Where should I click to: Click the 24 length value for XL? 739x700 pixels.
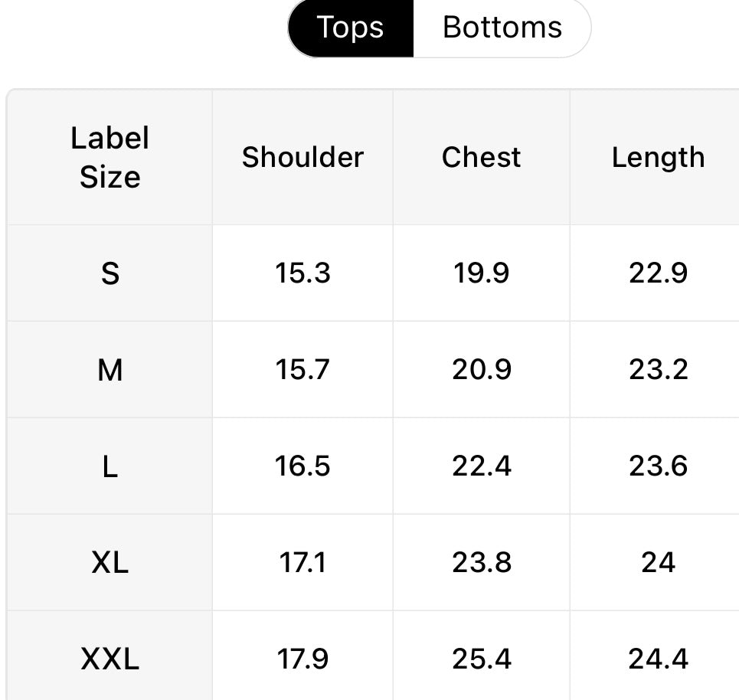pyautogui.click(x=658, y=563)
